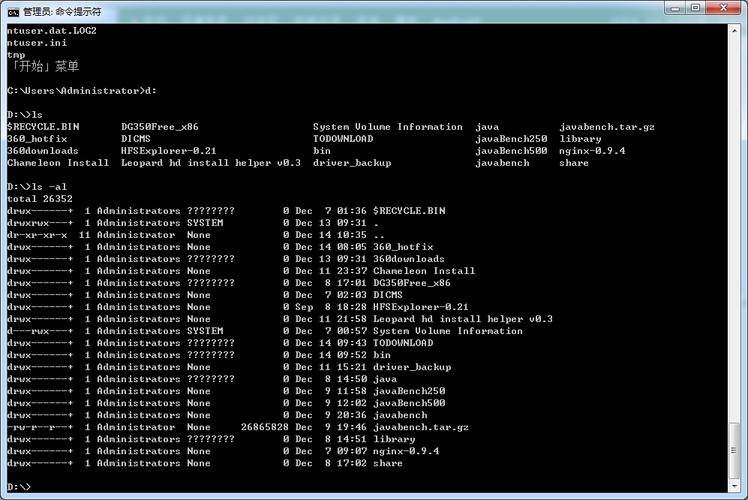Click 'driver_backup' in first ls output
748x500 pixels.
(x=352, y=163)
